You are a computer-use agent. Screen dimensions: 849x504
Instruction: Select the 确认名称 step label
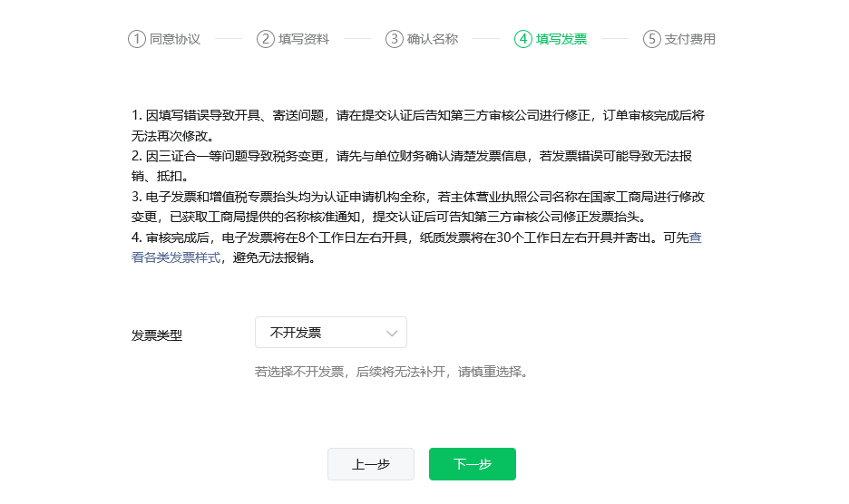(433, 39)
